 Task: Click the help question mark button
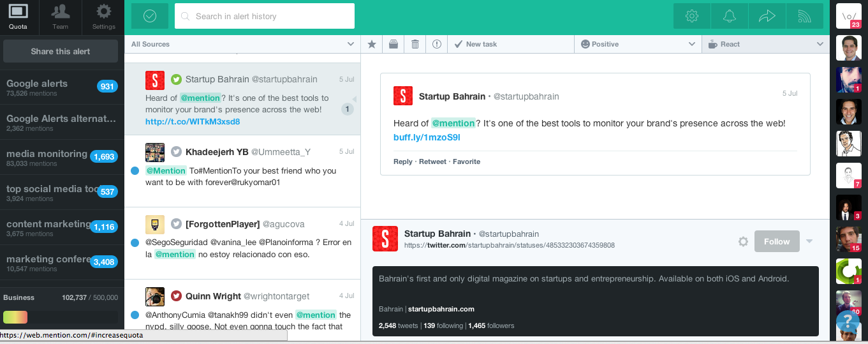848,320
